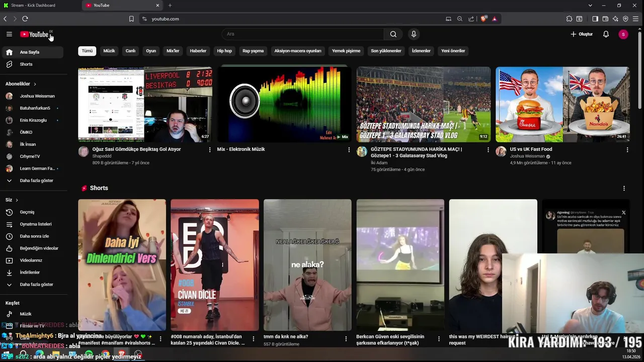Click the browser back arrow
Image resolution: width=644 pixels, height=362 pixels.
pos(5,19)
